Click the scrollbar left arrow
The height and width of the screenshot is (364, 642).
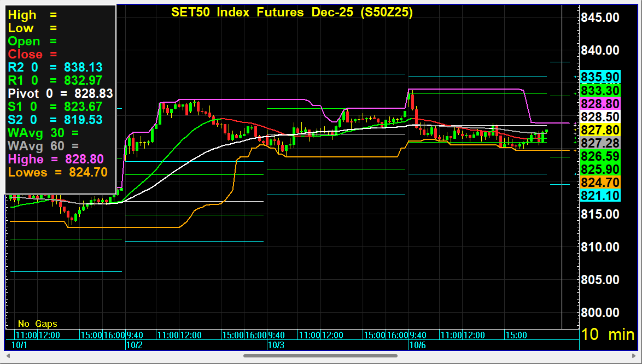[x=7, y=356]
